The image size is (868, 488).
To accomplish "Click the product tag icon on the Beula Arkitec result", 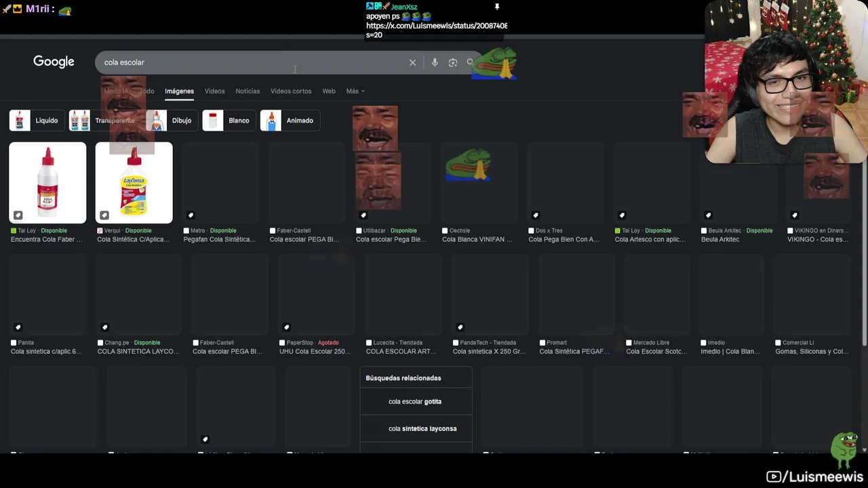I will [709, 216].
